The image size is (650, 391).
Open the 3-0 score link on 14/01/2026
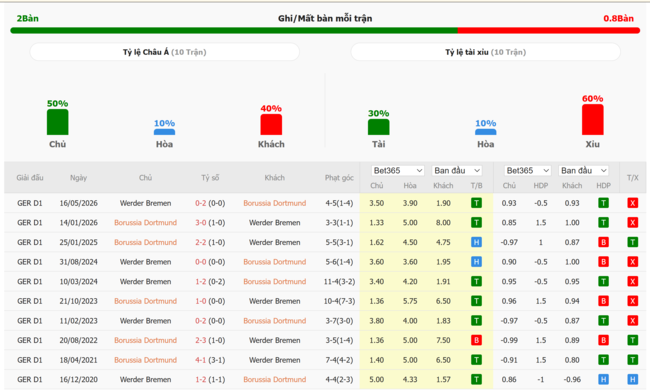tap(201, 223)
